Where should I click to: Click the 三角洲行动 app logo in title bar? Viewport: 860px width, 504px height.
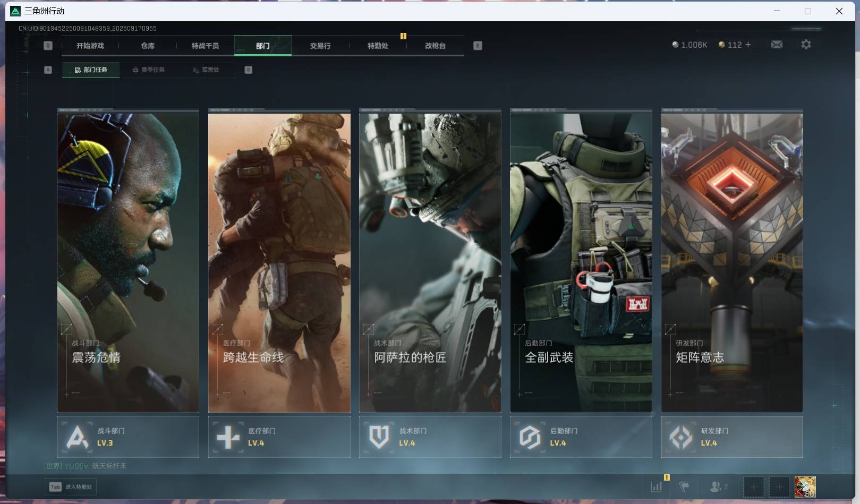point(15,11)
